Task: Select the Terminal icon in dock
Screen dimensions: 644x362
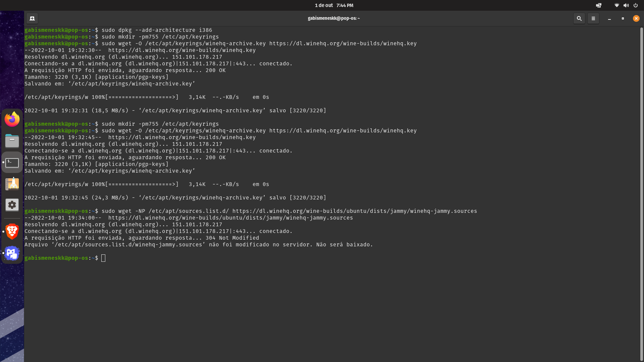Action: click(12, 163)
